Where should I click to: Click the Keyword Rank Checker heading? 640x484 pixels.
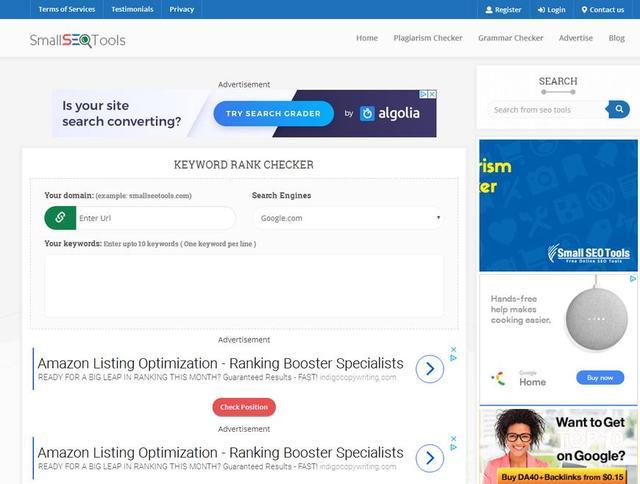(x=244, y=165)
